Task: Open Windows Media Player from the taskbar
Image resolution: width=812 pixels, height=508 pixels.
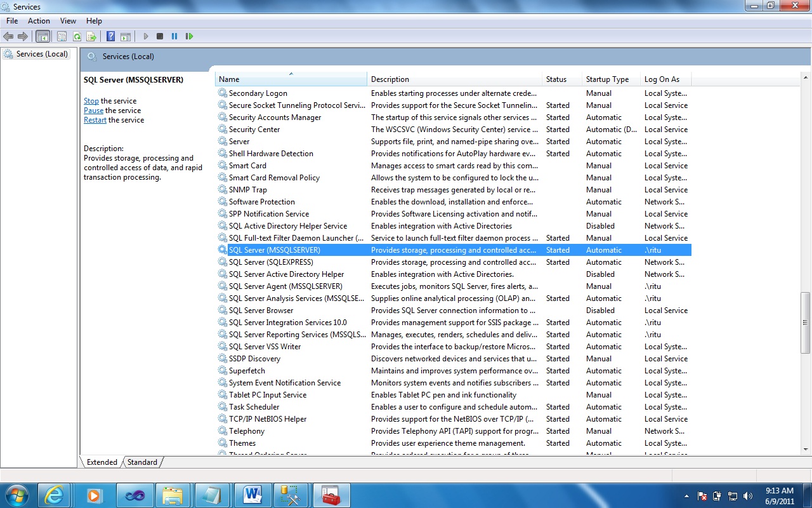Action: coord(95,495)
